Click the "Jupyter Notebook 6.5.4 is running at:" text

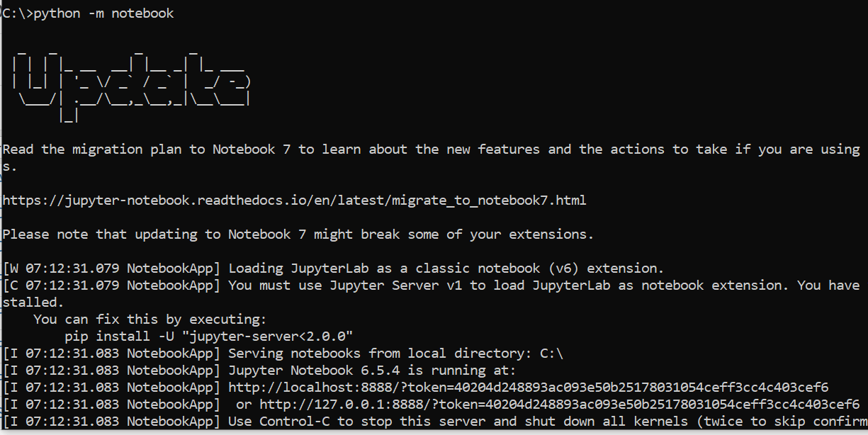coord(372,371)
